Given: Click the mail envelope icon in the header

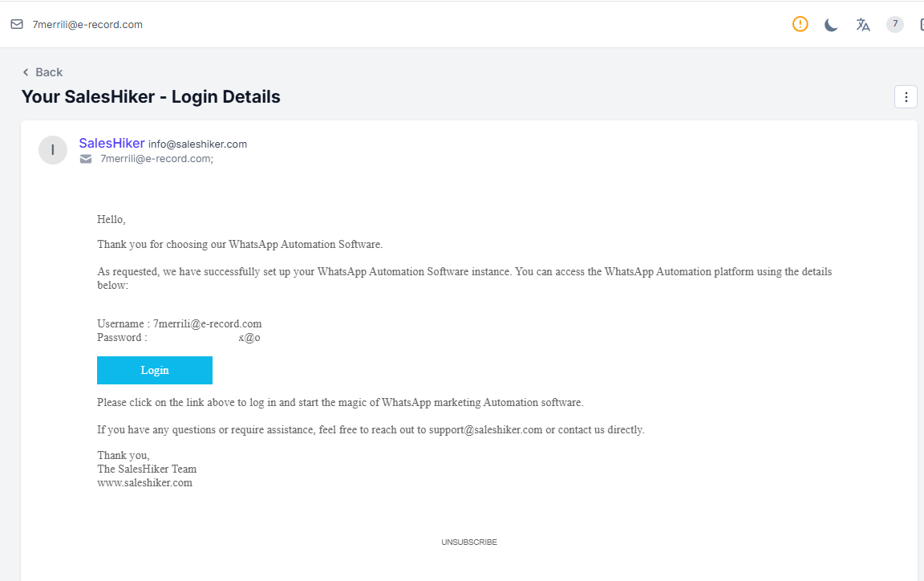Looking at the screenshot, I should pos(17,24).
